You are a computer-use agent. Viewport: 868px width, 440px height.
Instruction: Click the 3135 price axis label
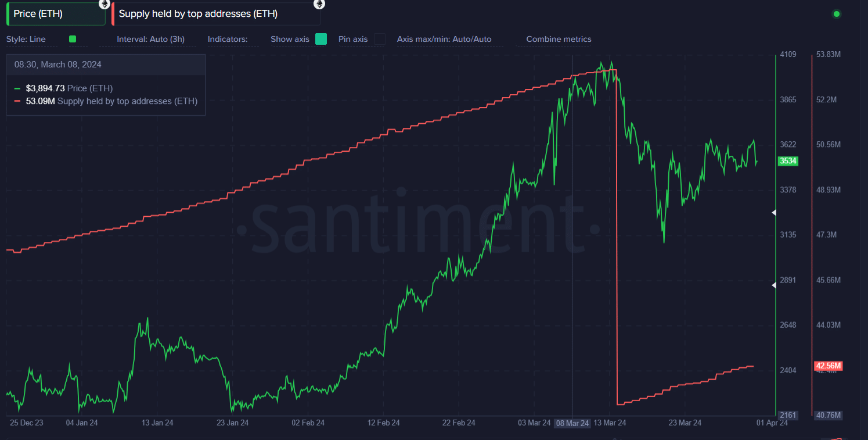click(x=788, y=235)
